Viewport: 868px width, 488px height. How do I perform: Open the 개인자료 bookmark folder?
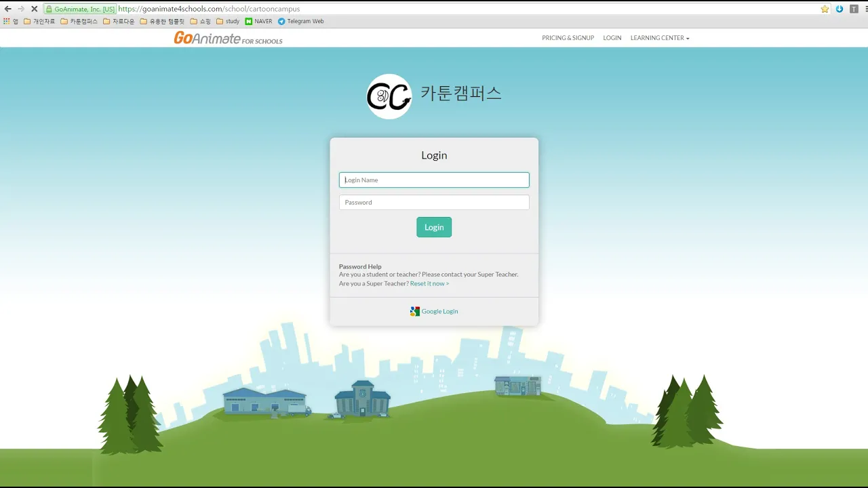coord(39,21)
